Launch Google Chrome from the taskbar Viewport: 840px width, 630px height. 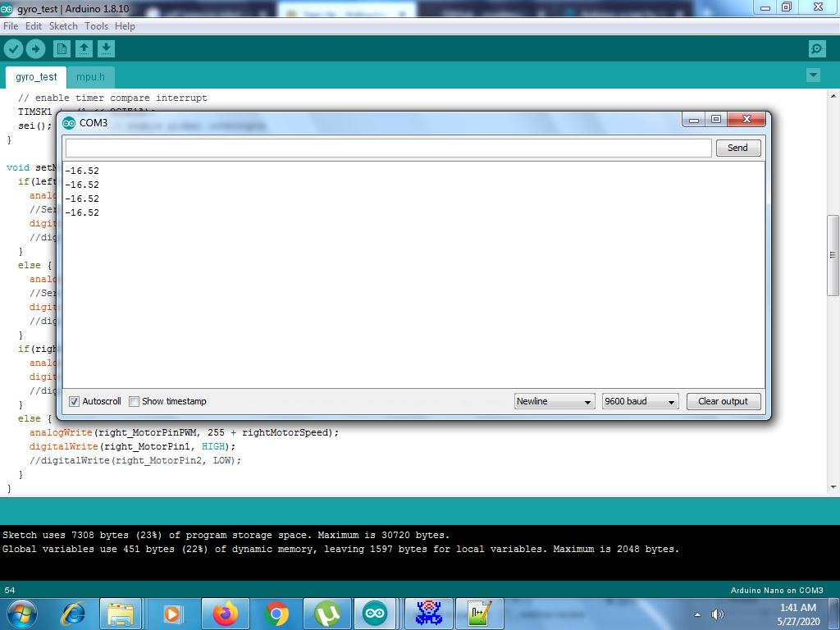tap(276, 614)
